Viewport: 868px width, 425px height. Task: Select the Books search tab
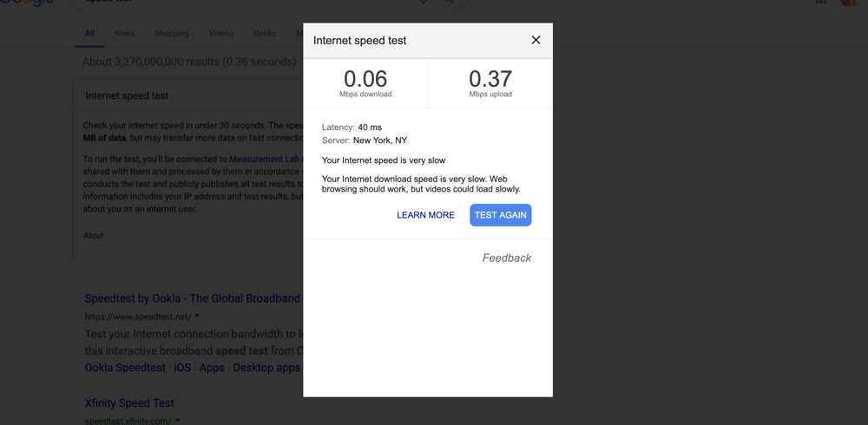point(265,33)
